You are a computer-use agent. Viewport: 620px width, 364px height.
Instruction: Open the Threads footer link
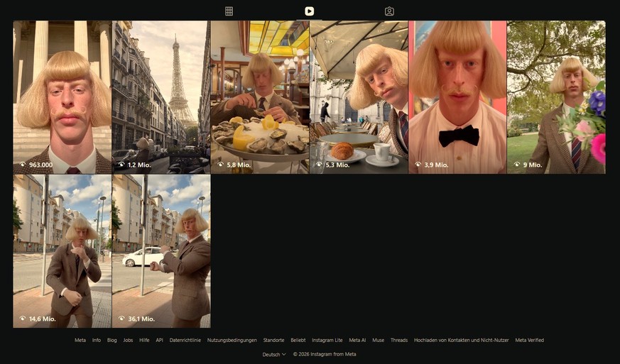(399, 340)
